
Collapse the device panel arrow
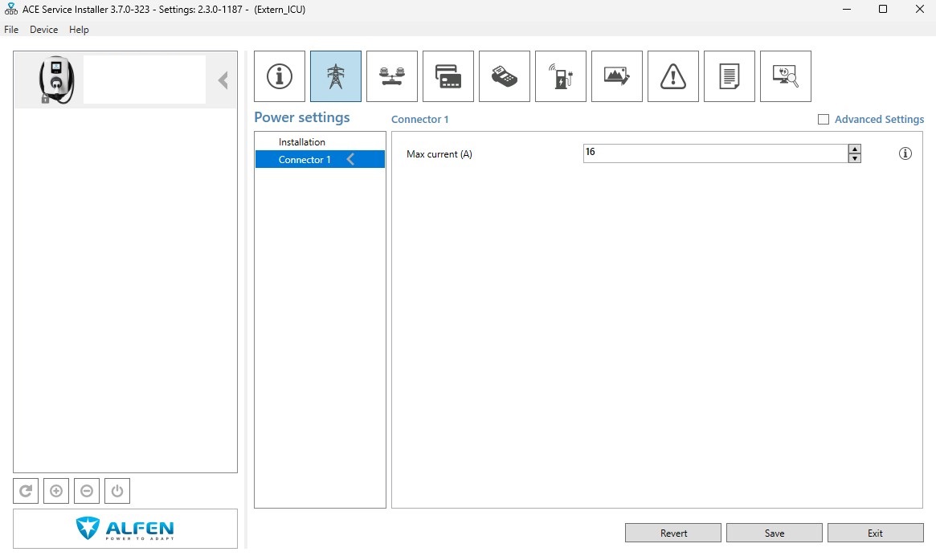pyautogui.click(x=223, y=80)
